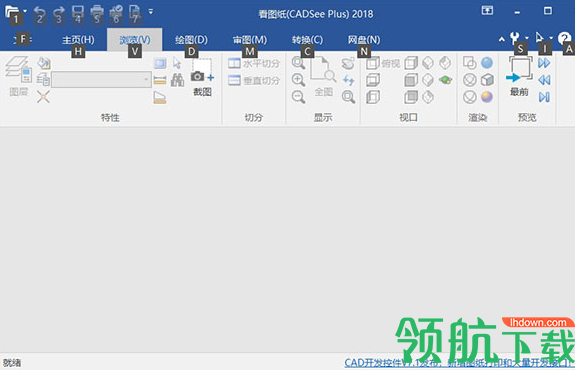Click the overlapping shapes wireframe render icon
The image size is (575, 370).
[470, 63]
